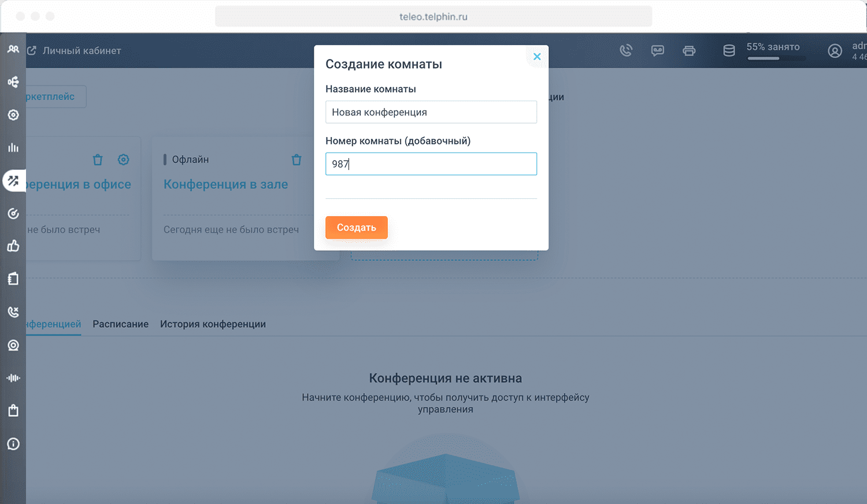Open the thumbs-up rating sidebar icon
This screenshot has width=867, height=504.
pos(13,246)
